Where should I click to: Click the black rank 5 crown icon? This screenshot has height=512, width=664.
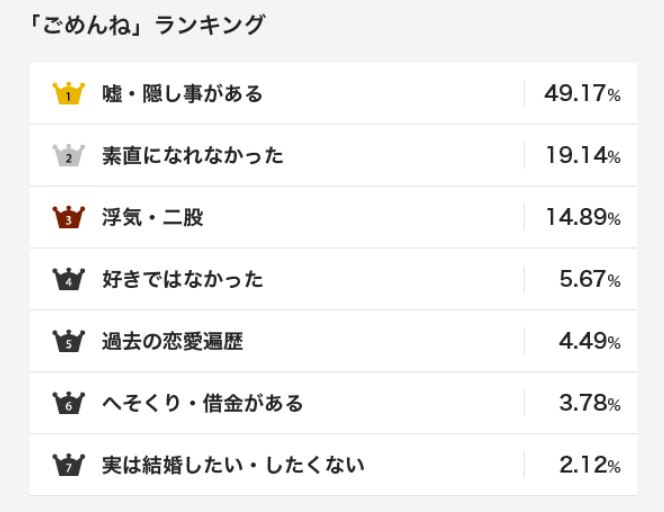68,341
